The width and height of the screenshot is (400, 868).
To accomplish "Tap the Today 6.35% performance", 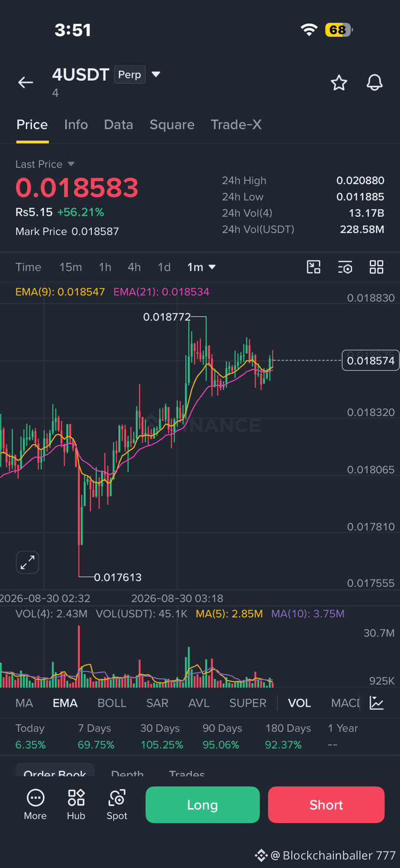I will click(30, 737).
